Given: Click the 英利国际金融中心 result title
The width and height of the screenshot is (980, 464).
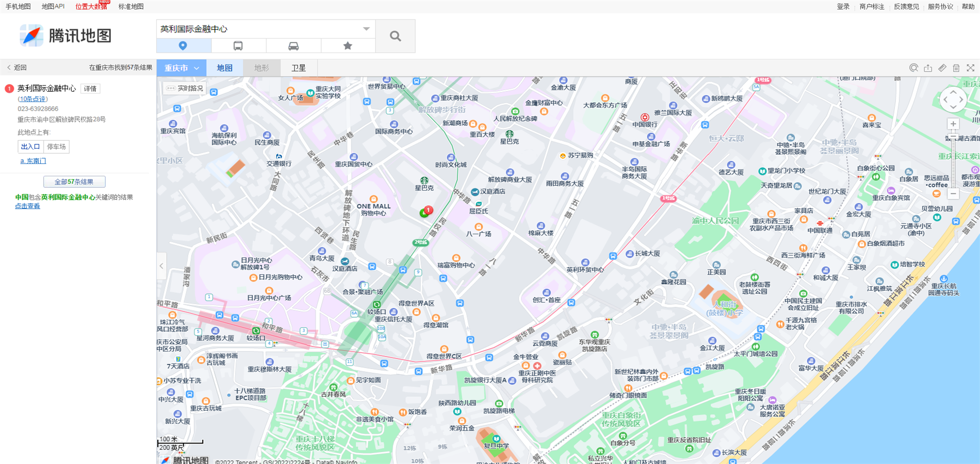Looking at the screenshot, I should click(46, 89).
